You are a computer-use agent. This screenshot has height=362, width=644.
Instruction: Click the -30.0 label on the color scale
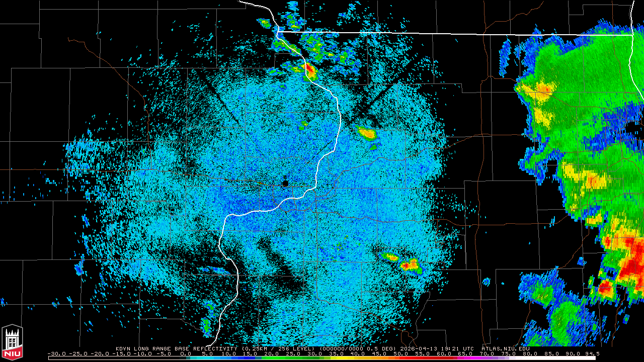(56, 353)
